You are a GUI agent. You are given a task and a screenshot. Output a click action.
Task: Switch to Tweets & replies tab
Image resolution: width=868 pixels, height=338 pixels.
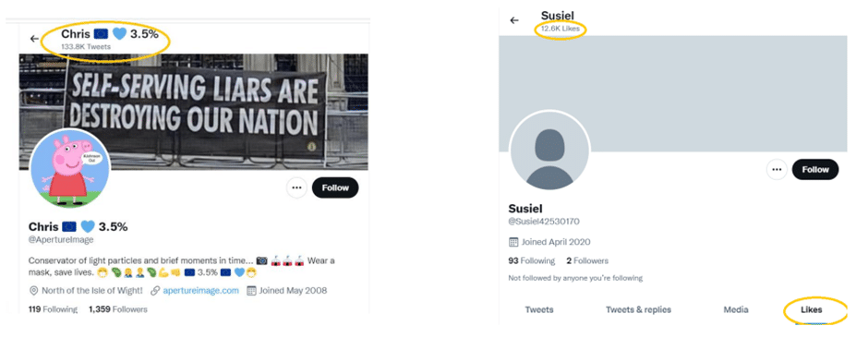click(x=638, y=309)
